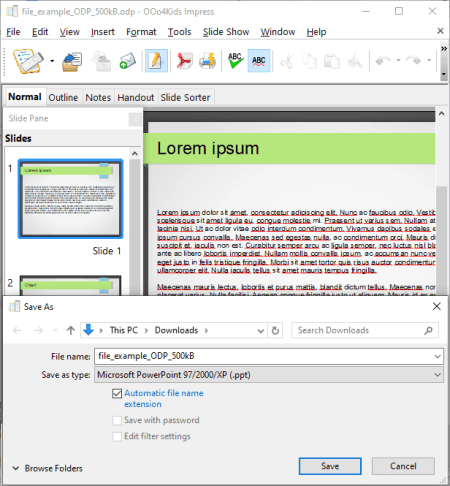
Task: Close the Save As dialog
Action: [x=437, y=306]
